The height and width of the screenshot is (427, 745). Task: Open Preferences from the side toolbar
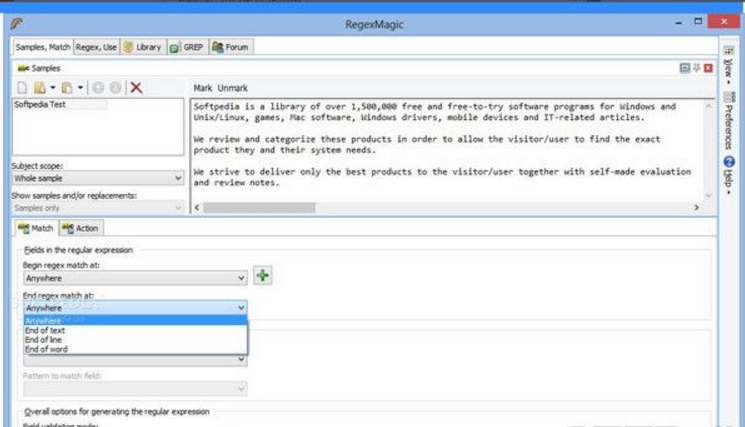(x=728, y=122)
